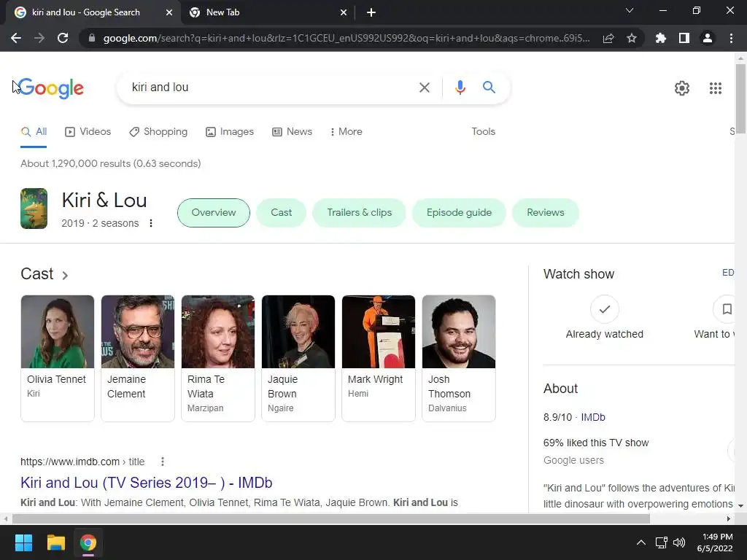Screen dimensions: 747x560
Task: Switch to Videos results
Action: pos(88,132)
